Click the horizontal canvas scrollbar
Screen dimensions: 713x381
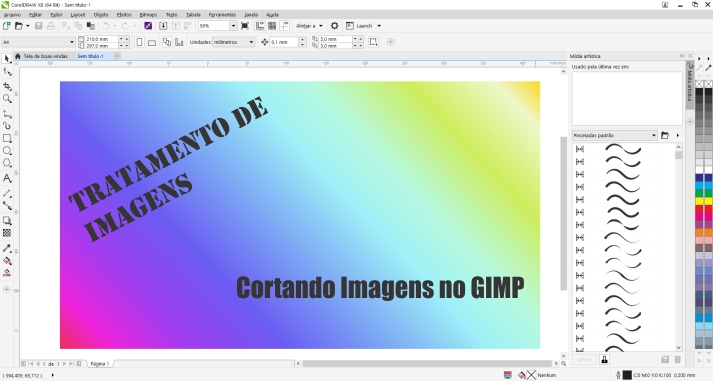point(427,364)
